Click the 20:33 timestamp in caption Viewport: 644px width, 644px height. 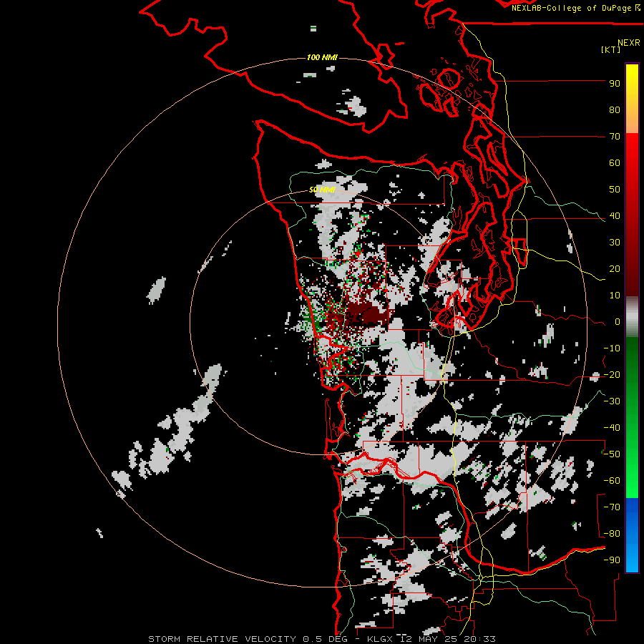[479, 639]
